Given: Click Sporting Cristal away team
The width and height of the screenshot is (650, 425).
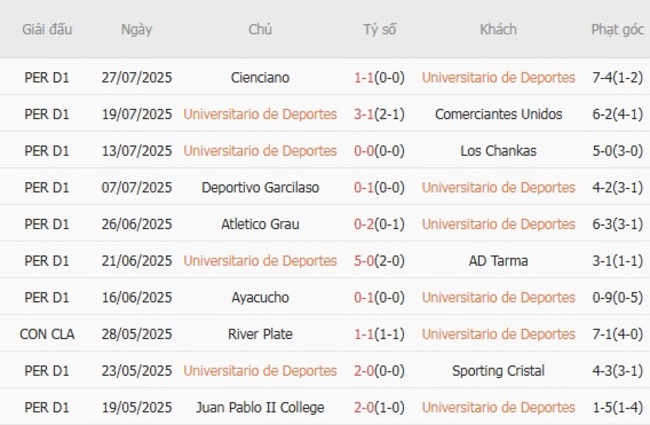Looking at the screenshot, I should pos(498,371).
